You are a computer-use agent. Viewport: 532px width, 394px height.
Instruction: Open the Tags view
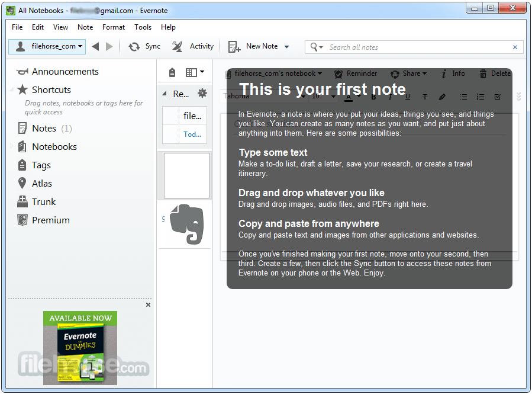pos(34,165)
